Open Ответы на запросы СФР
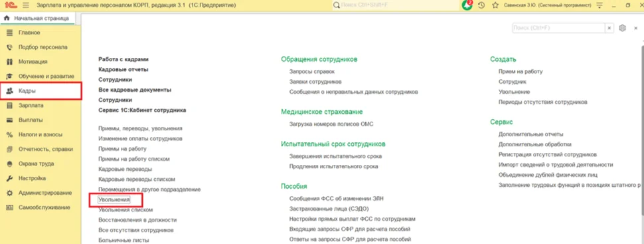 pos(350,239)
